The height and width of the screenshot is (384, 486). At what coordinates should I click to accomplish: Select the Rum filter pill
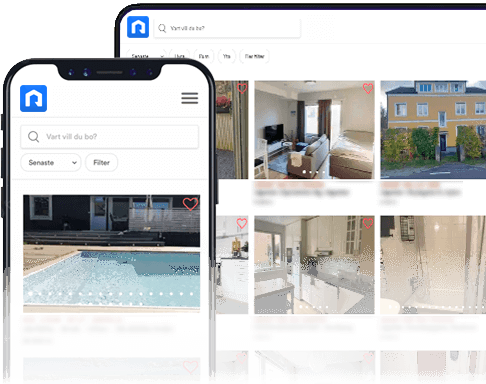[x=204, y=56]
